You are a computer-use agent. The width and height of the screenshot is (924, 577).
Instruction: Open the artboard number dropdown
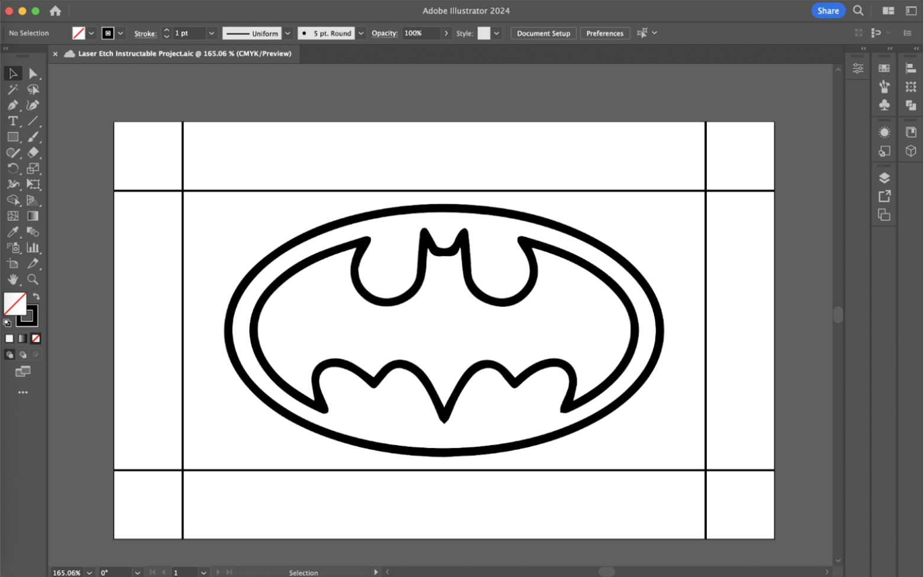(x=203, y=572)
